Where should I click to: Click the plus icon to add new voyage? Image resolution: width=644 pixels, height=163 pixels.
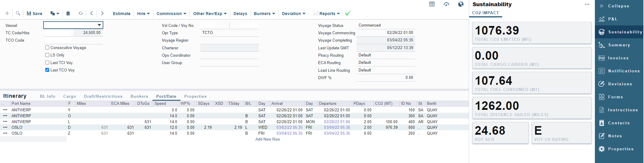tap(7, 13)
